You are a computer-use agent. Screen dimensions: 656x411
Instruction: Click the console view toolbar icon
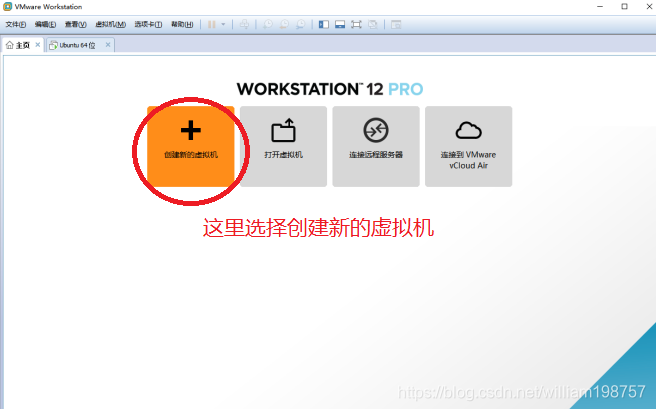396,25
